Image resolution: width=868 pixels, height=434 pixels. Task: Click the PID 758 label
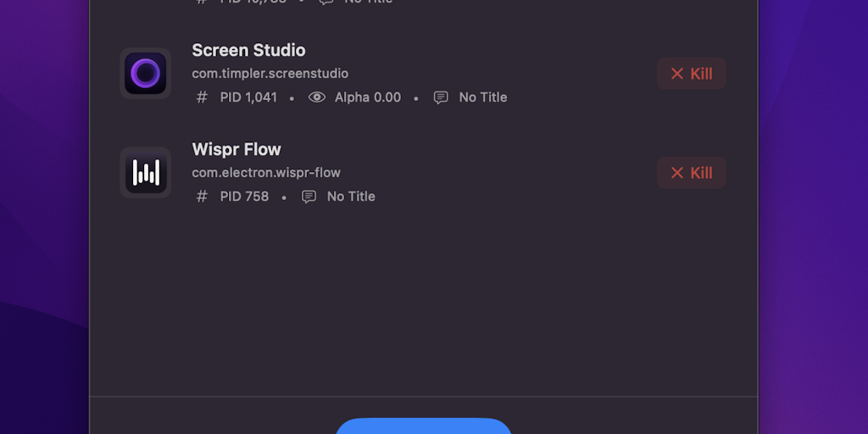[x=244, y=197]
